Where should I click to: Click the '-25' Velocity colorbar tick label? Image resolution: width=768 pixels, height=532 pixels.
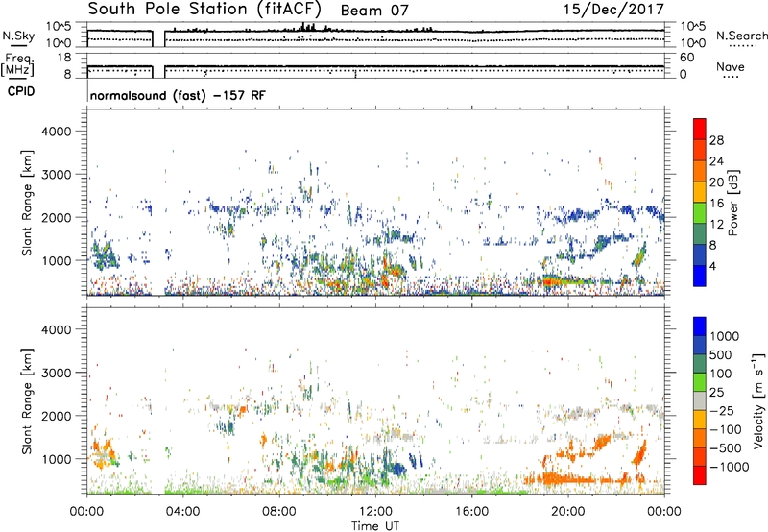click(722, 410)
